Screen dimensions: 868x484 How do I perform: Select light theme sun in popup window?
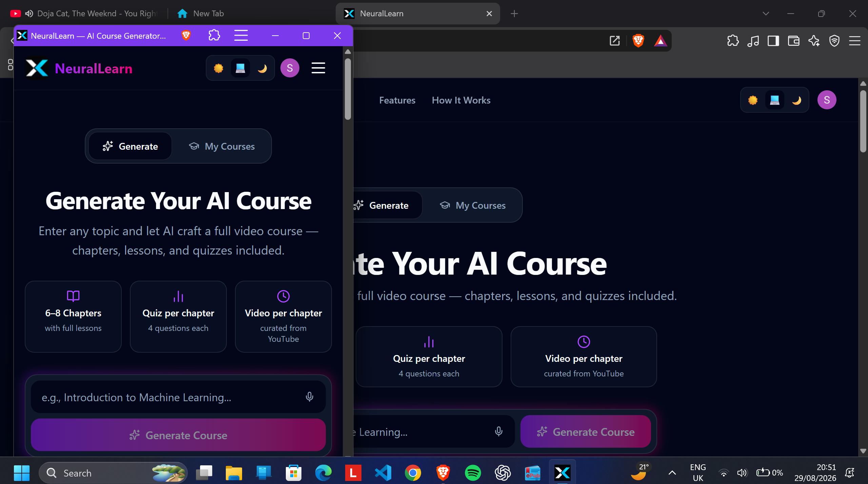219,68
